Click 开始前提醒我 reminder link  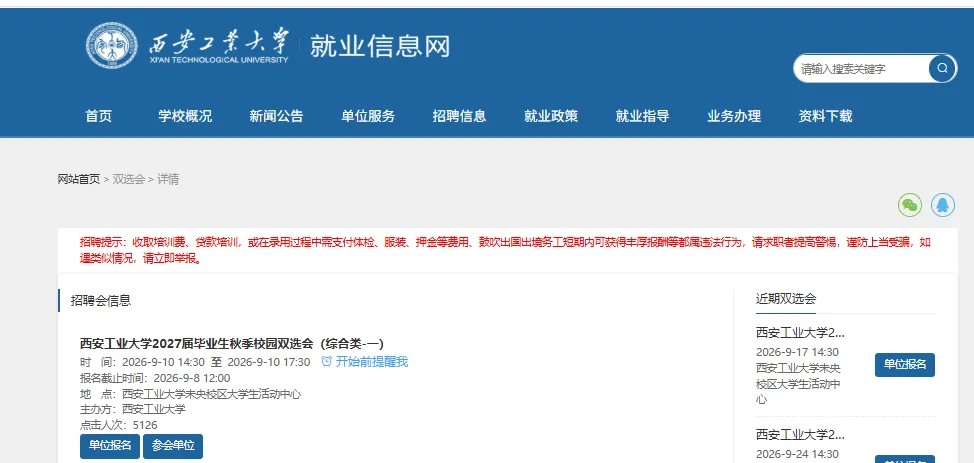[x=371, y=362]
